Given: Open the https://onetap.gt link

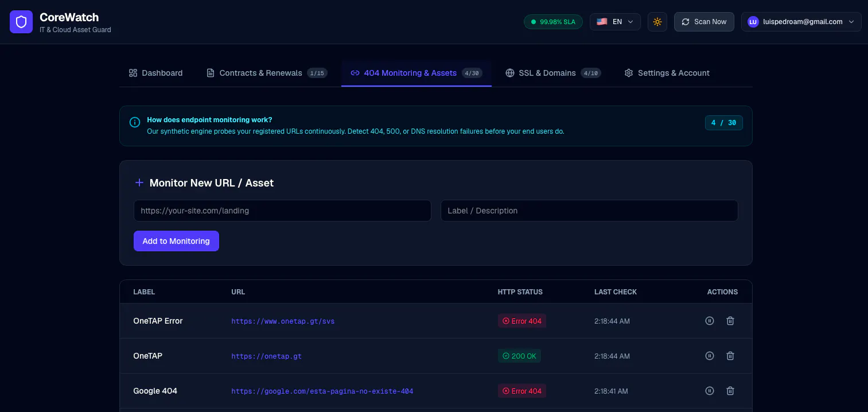Looking at the screenshot, I should click(x=266, y=356).
